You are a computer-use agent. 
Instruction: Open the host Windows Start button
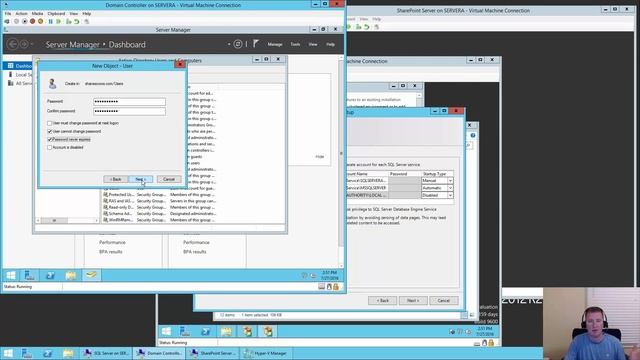click(x=8, y=353)
